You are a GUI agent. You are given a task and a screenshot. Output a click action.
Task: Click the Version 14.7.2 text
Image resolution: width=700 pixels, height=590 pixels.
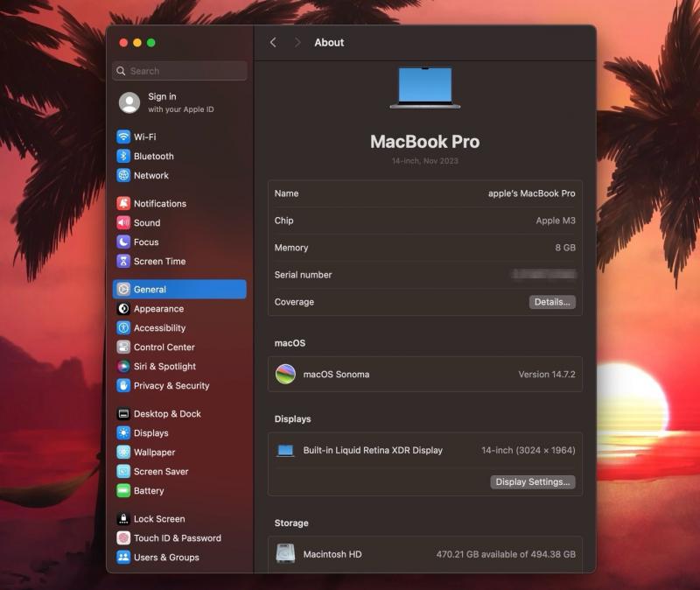[x=547, y=375]
